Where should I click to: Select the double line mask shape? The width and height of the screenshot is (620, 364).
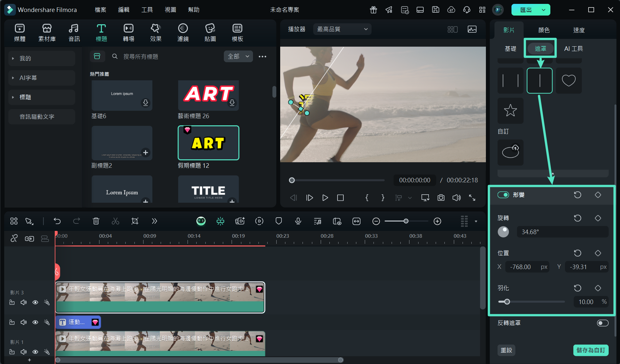coord(510,81)
